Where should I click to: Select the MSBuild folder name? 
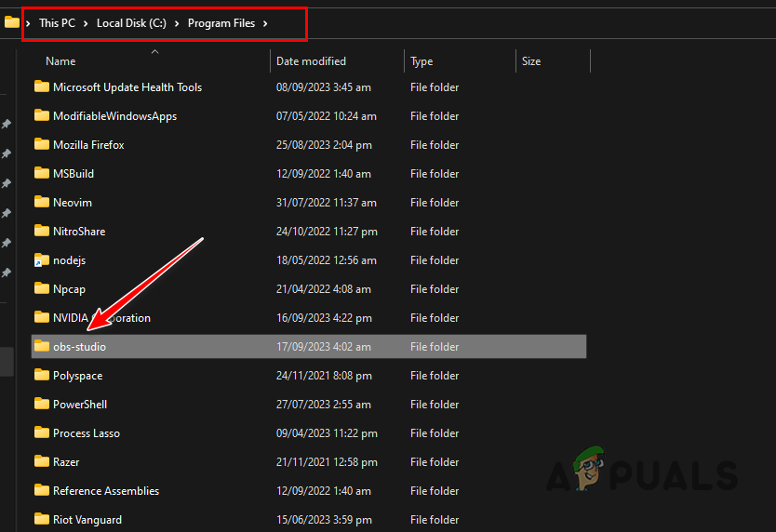point(74,173)
